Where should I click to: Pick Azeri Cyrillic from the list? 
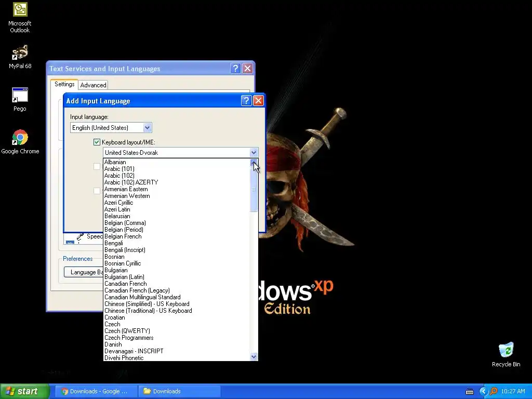coord(177,203)
